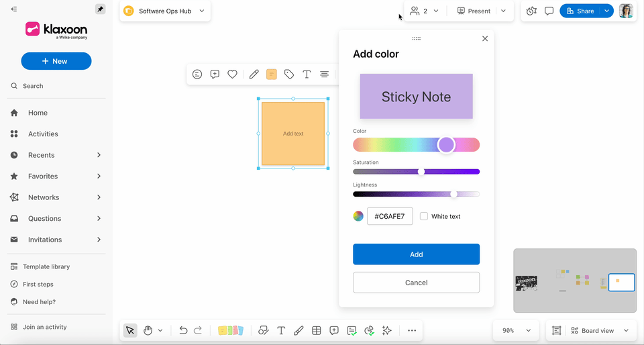The width and height of the screenshot is (644, 345).
Task: Select the hand pan tool
Action: pyautogui.click(x=148, y=331)
